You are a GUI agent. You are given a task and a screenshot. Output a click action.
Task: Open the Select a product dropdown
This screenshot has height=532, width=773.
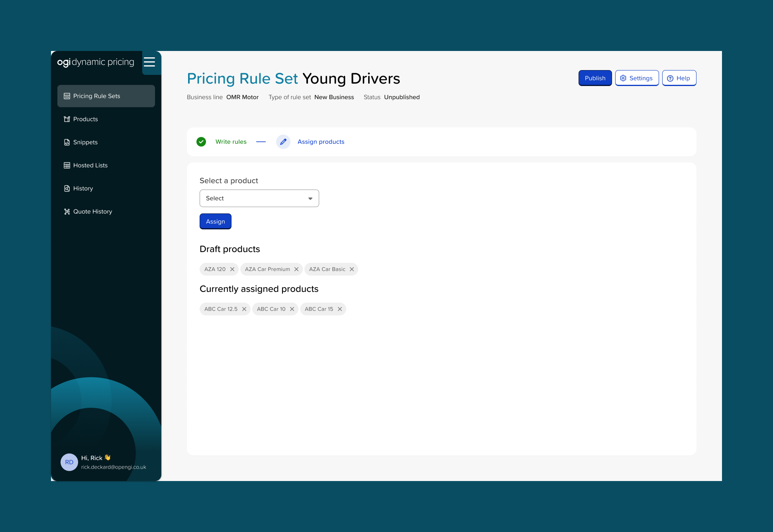pos(259,198)
